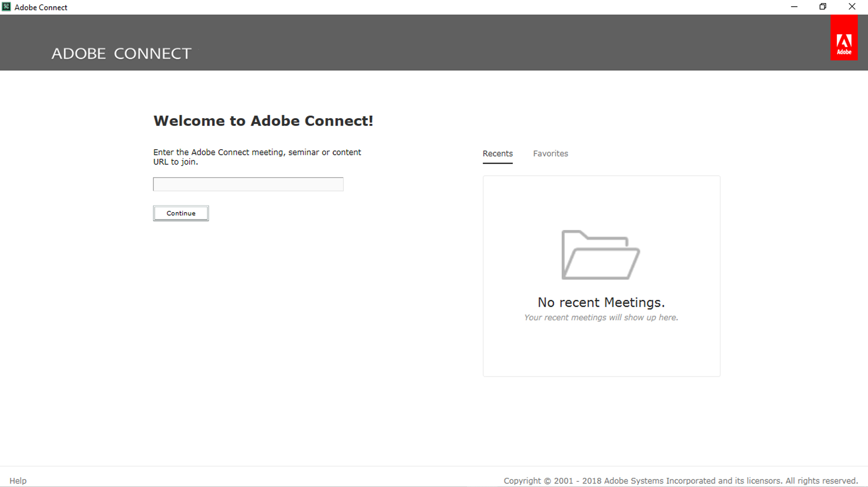
Task: Minimize the Adobe Connect window
Action: (794, 7)
